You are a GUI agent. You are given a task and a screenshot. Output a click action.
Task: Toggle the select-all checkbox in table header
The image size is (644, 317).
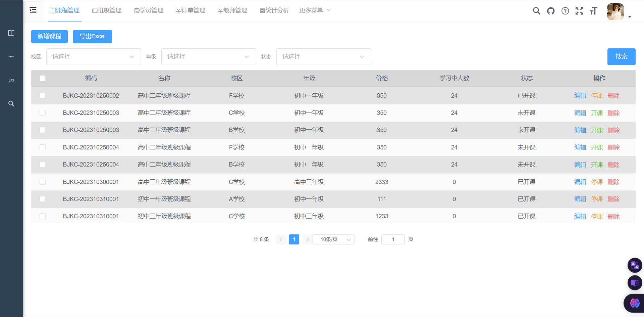coord(43,78)
